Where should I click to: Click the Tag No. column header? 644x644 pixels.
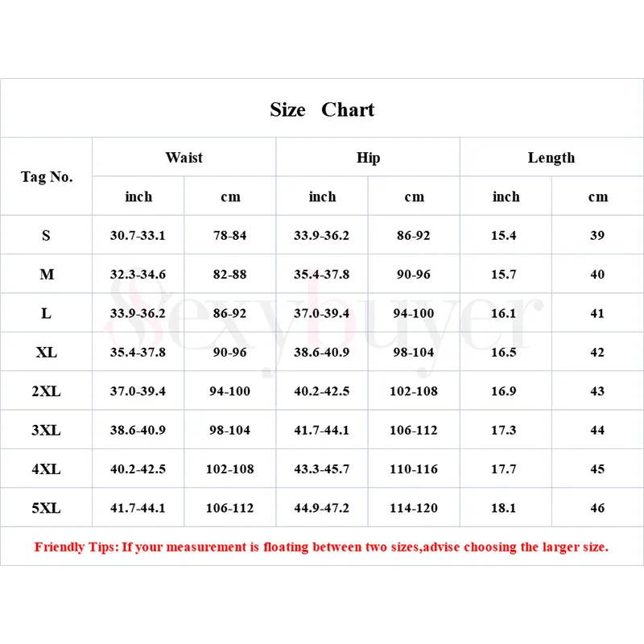click(47, 177)
